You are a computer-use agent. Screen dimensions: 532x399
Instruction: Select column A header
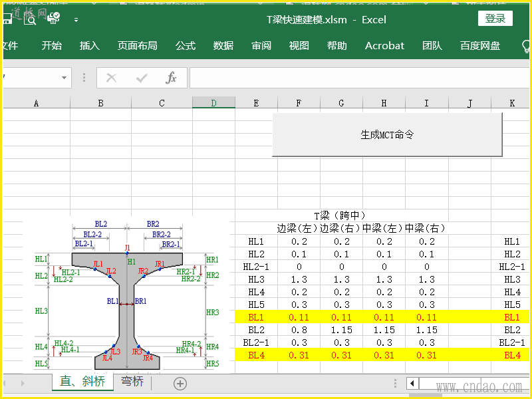[x=37, y=103]
